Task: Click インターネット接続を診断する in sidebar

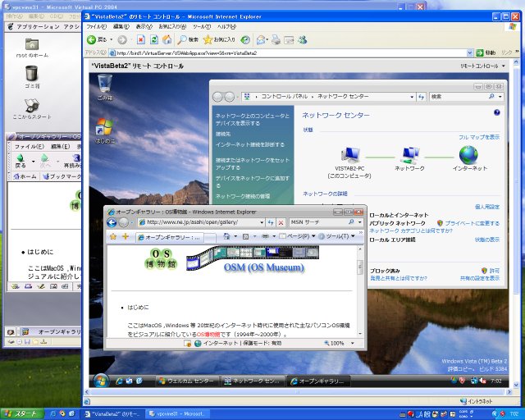Action: coord(250,144)
